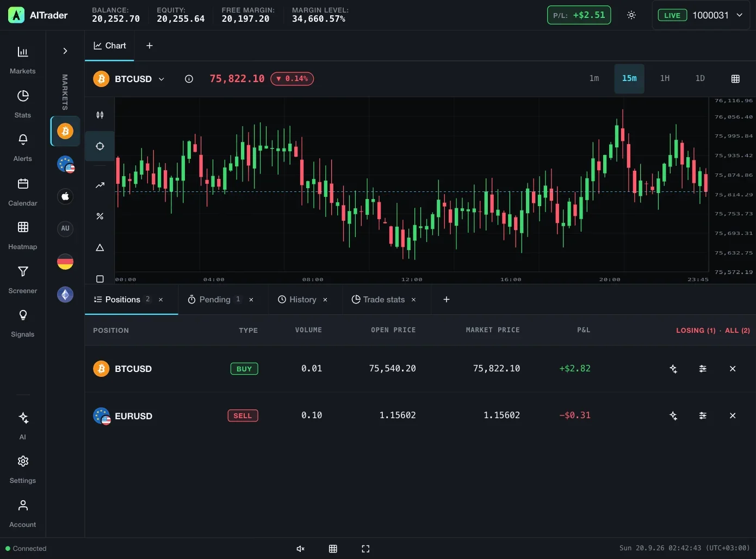Set the chart timeframe to 1m
The image size is (756, 559).
click(x=594, y=78)
